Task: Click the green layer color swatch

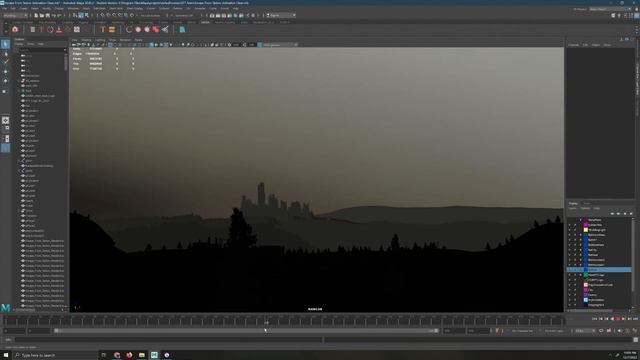Action: [586, 275]
